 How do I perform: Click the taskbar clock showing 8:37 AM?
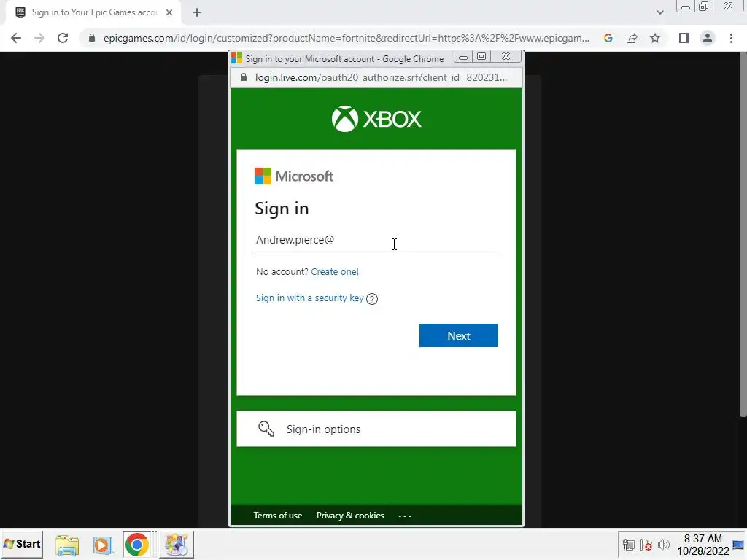[x=703, y=545]
